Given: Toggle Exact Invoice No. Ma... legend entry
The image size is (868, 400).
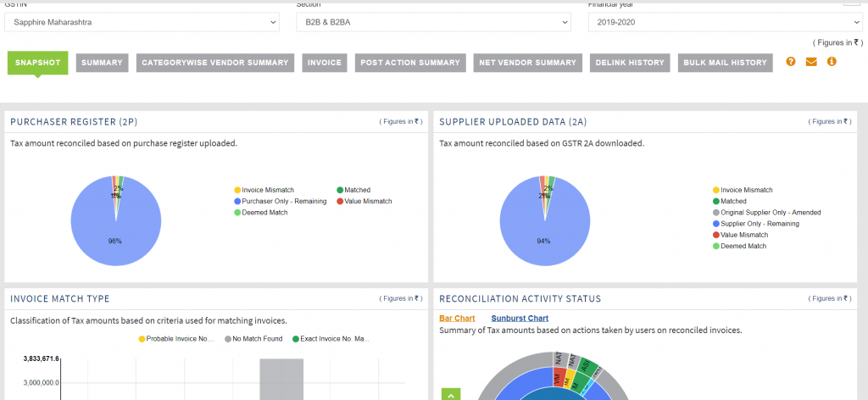Looking at the screenshot, I should click(x=331, y=339).
